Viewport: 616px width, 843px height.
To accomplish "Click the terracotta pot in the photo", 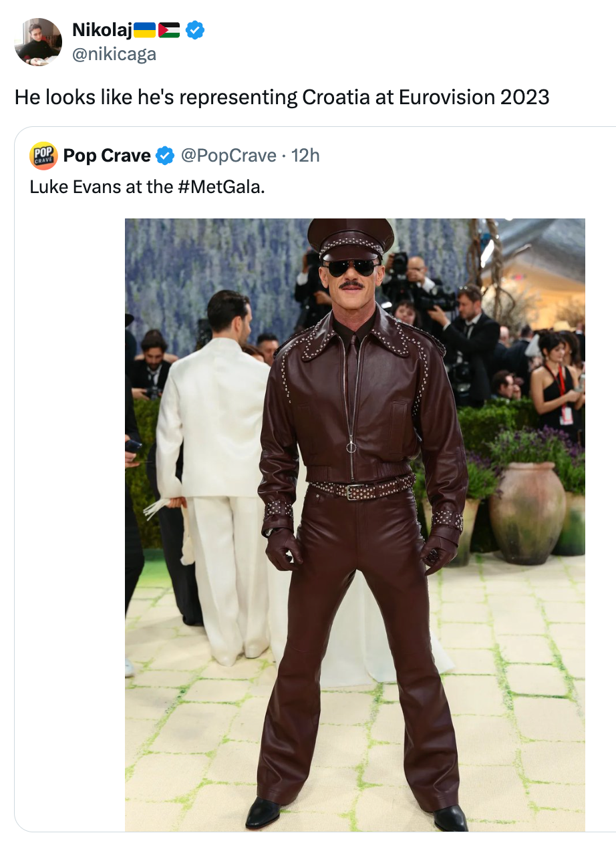I will click(527, 512).
